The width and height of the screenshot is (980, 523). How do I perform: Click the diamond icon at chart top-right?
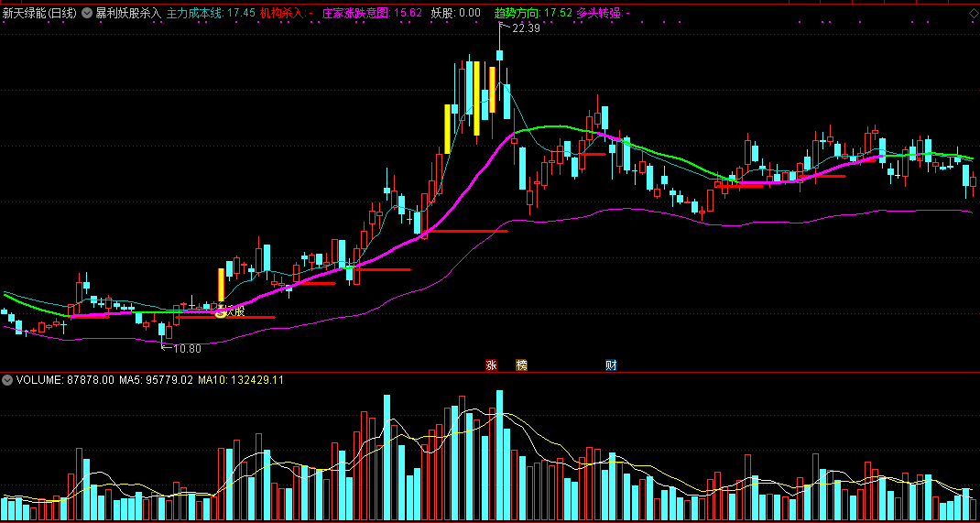click(972, 13)
